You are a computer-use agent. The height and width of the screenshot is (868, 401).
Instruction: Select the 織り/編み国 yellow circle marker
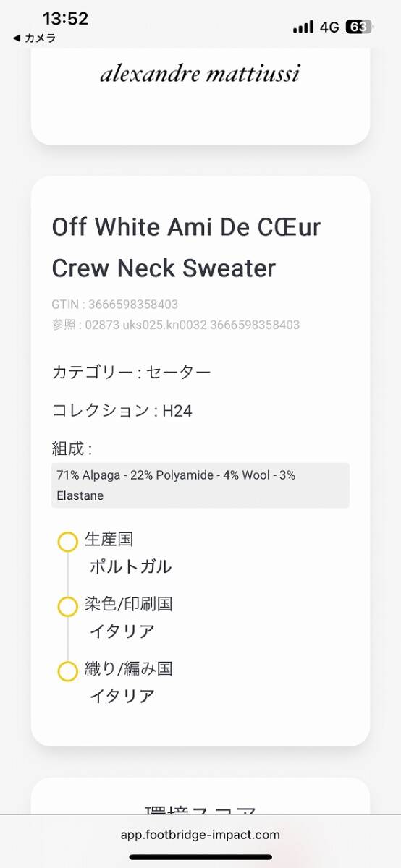[67, 671]
